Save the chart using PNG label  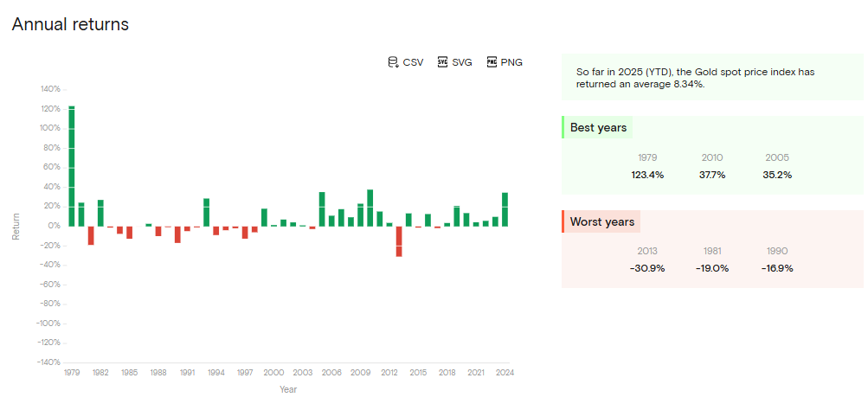point(511,62)
